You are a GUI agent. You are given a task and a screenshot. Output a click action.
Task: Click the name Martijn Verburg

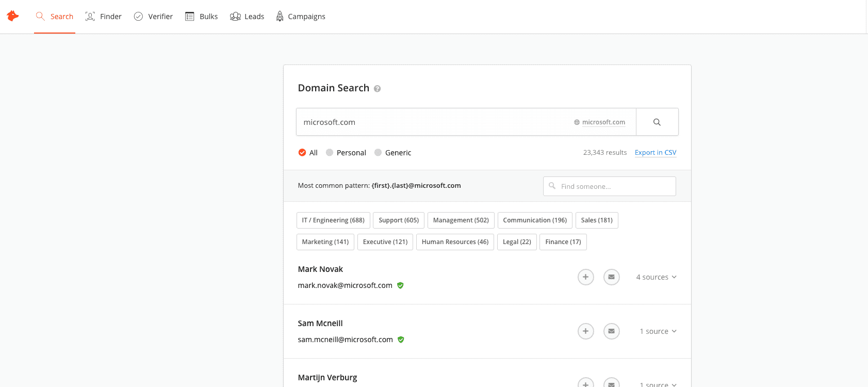pyautogui.click(x=327, y=378)
